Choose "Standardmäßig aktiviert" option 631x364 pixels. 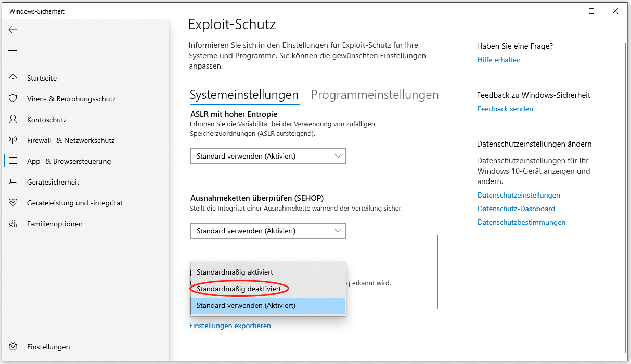pyautogui.click(x=235, y=272)
